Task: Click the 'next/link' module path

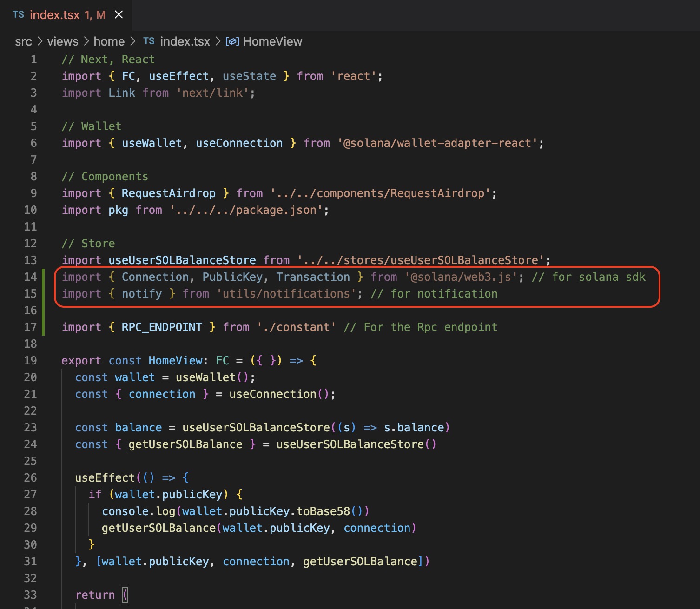Action: (x=212, y=93)
